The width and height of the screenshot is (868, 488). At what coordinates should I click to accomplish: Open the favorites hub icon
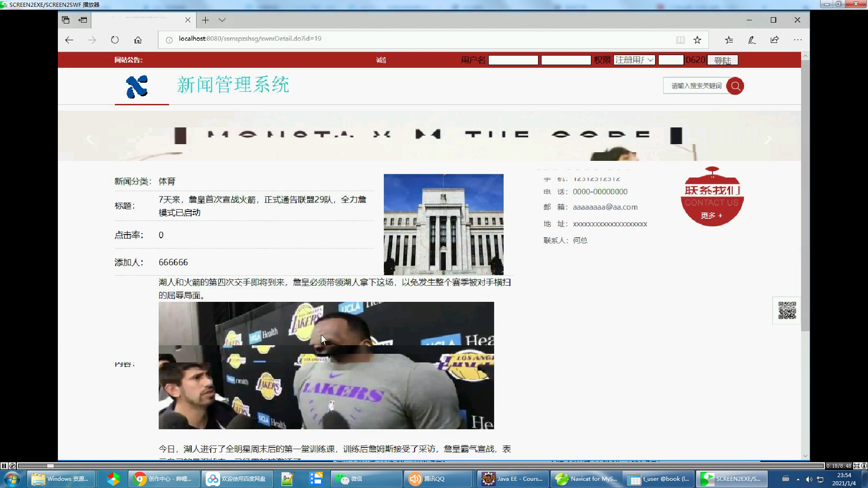tap(729, 40)
